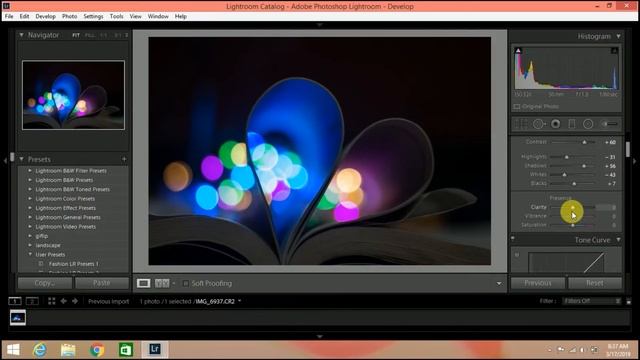Select the Red Eye Correction tool
Viewport: 640px width, 360px height.
556,124
